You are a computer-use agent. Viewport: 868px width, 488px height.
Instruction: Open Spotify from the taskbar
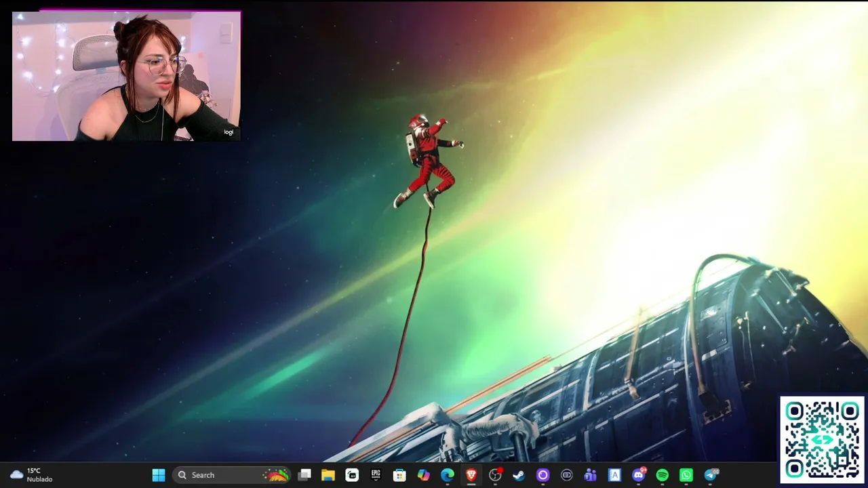[x=663, y=475]
